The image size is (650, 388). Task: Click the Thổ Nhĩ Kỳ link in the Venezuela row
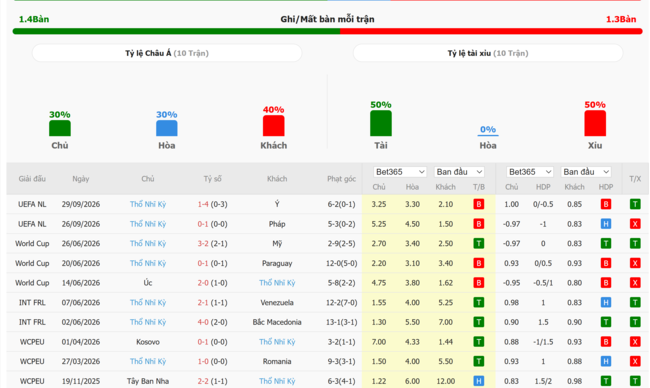click(x=148, y=302)
